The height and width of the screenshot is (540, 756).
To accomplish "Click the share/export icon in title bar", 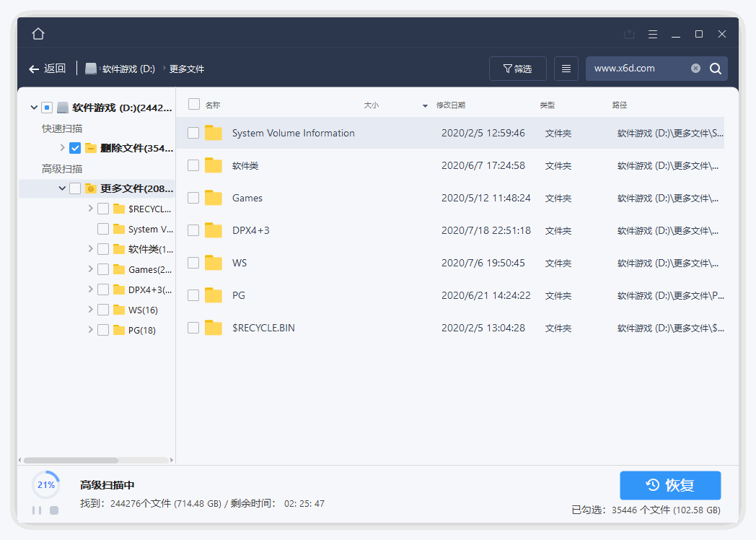I will (628, 33).
